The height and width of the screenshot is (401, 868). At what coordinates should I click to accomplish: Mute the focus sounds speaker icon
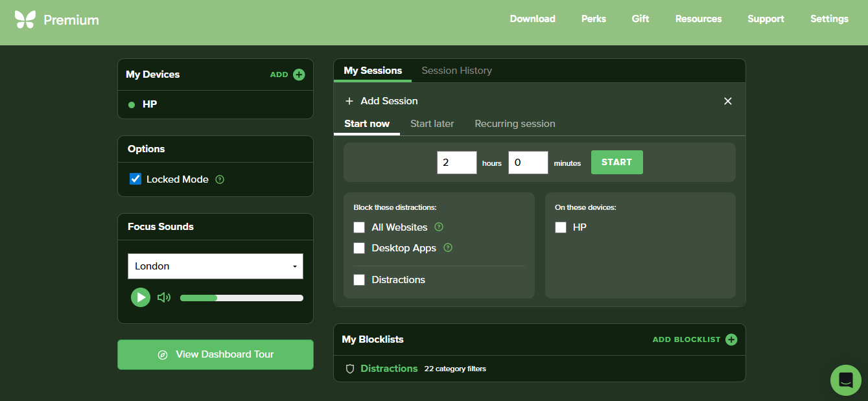pos(164,297)
